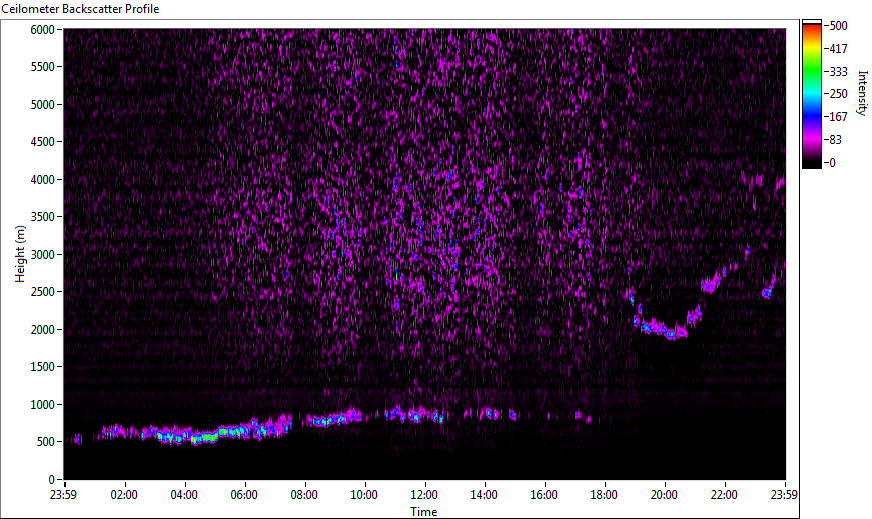Click the 5000 height axis value

[x=42, y=105]
